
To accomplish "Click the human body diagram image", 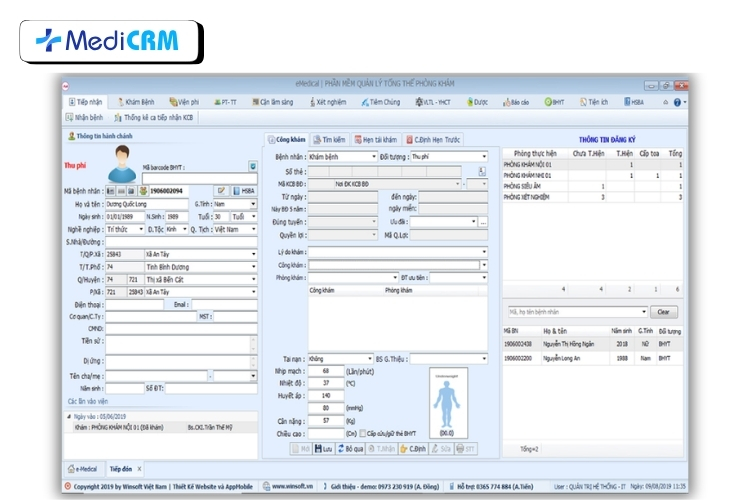I will [x=448, y=401].
